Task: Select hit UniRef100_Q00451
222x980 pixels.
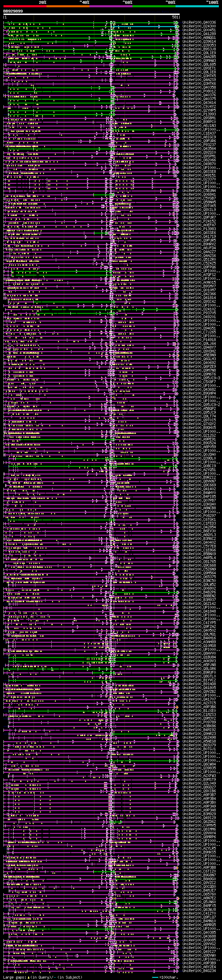Action: (199, 30)
